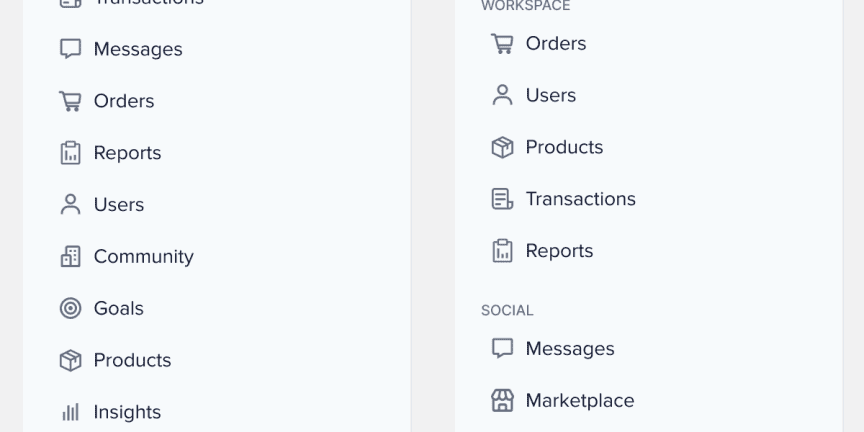Go to Transactions in Workspace section
The height and width of the screenshot is (432, 864).
pos(581,199)
